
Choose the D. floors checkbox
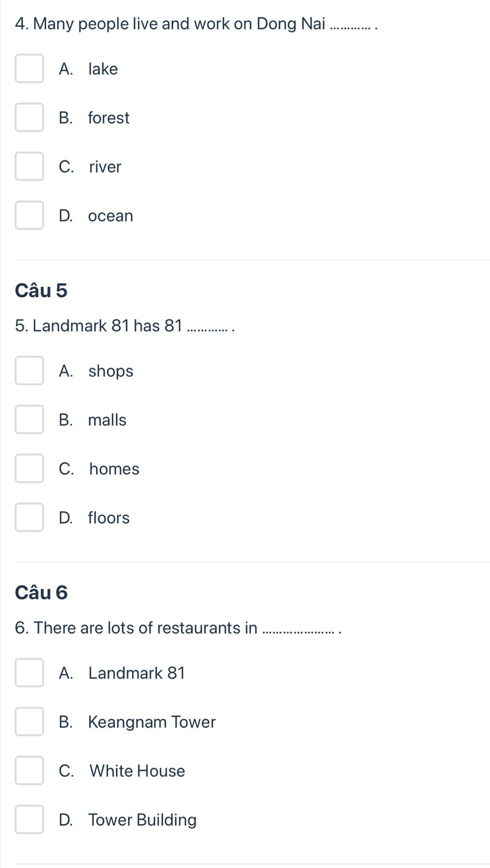[29, 518]
